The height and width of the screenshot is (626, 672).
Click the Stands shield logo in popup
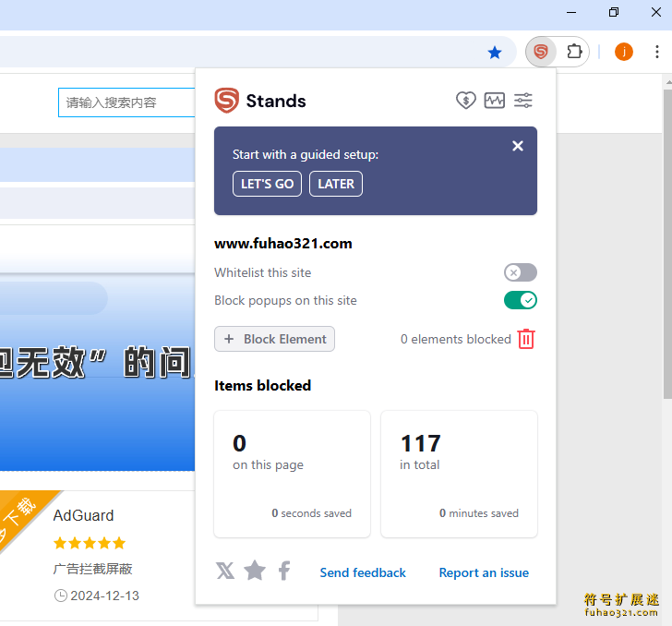pyautogui.click(x=227, y=101)
